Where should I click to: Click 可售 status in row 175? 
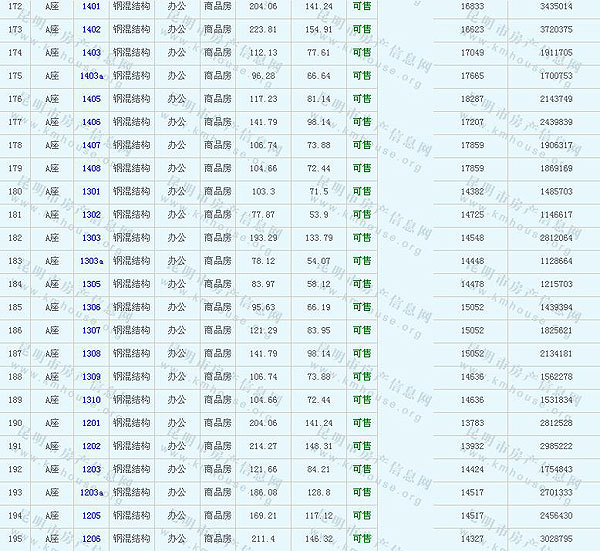(x=362, y=76)
